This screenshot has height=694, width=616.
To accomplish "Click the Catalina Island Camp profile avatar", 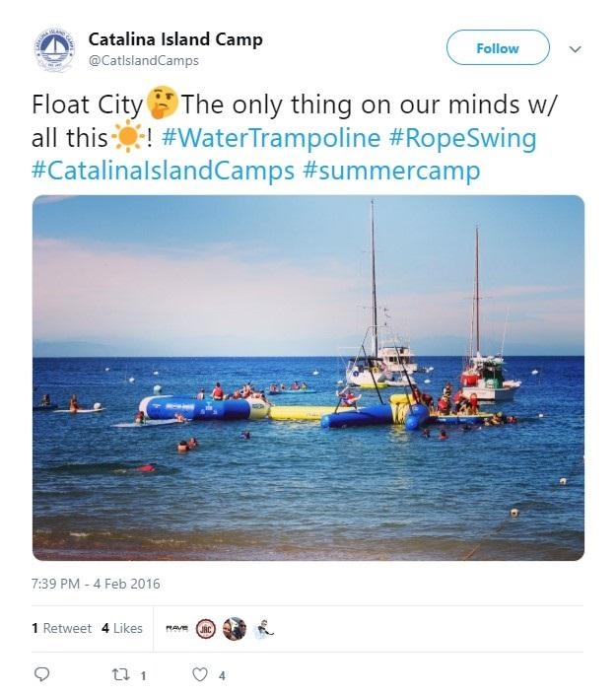I will pos(53,49).
